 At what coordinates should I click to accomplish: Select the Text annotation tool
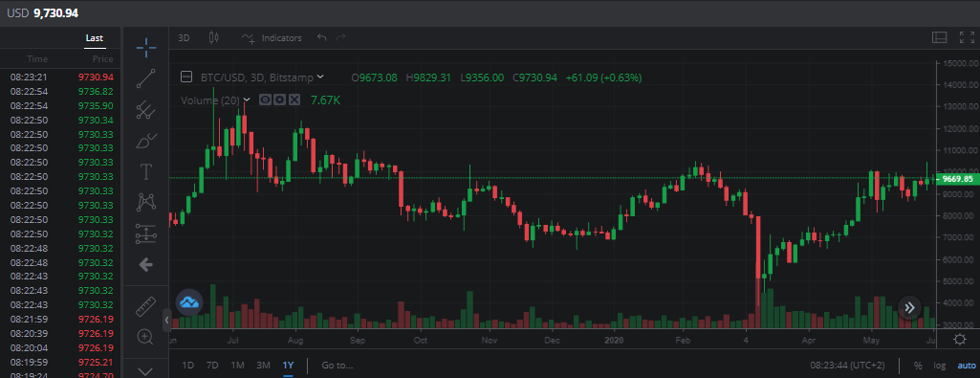pyautogui.click(x=145, y=171)
